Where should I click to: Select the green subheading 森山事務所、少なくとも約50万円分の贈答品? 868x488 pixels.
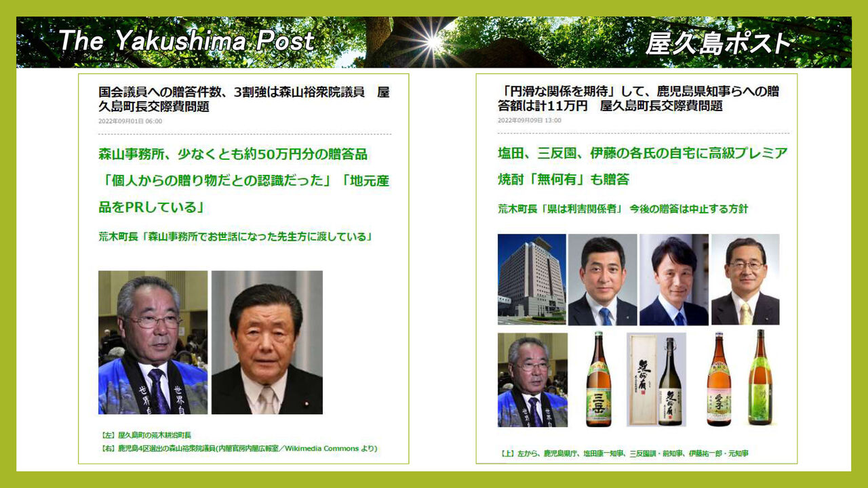click(233, 154)
